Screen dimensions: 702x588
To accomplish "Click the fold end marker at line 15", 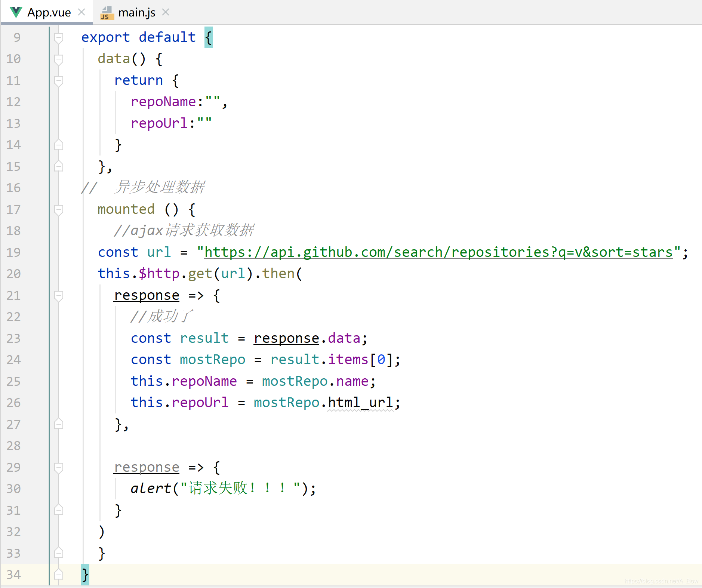I will 59,166.
